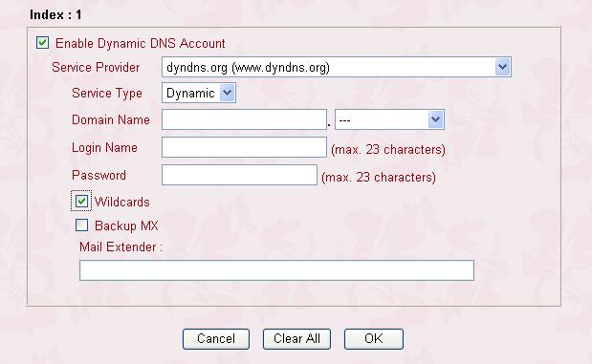Click the "Wildcards" label text
The image size is (592, 364).
click(122, 203)
